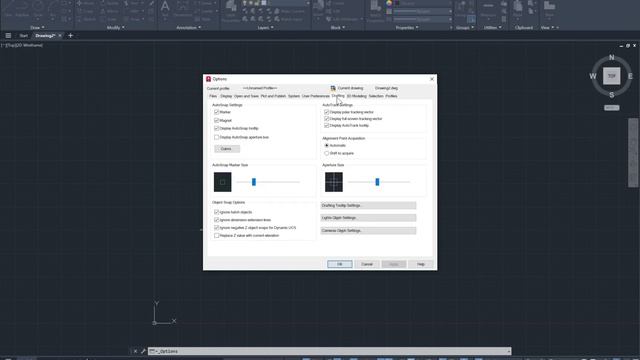Confirm with the OK button

pyautogui.click(x=340, y=264)
